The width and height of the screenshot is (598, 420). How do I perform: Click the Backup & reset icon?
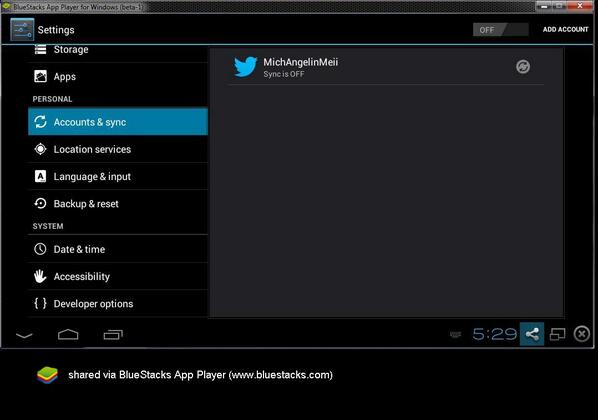coord(40,203)
